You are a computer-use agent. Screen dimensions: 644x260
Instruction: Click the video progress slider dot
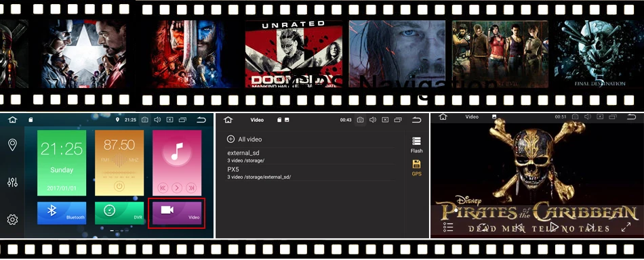tap(456, 210)
